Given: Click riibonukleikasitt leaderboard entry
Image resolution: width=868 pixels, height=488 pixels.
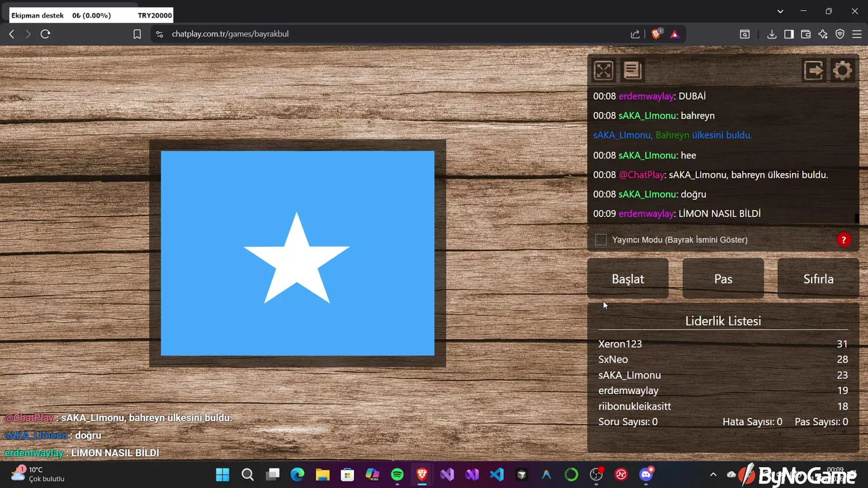Looking at the screenshot, I should [635, 406].
